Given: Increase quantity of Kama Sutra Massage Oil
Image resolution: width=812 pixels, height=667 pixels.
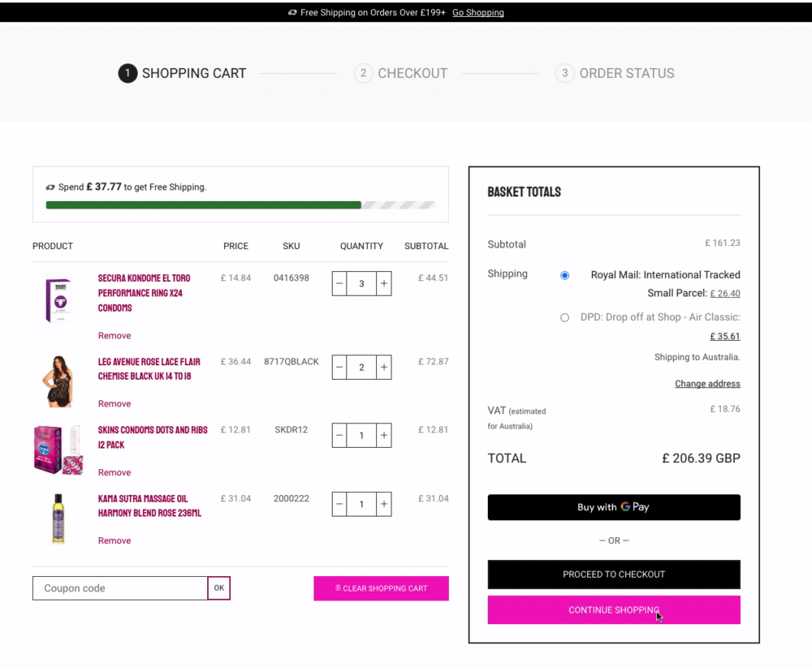Looking at the screenshot, I should pyautogui.click(x=384, y=504).
